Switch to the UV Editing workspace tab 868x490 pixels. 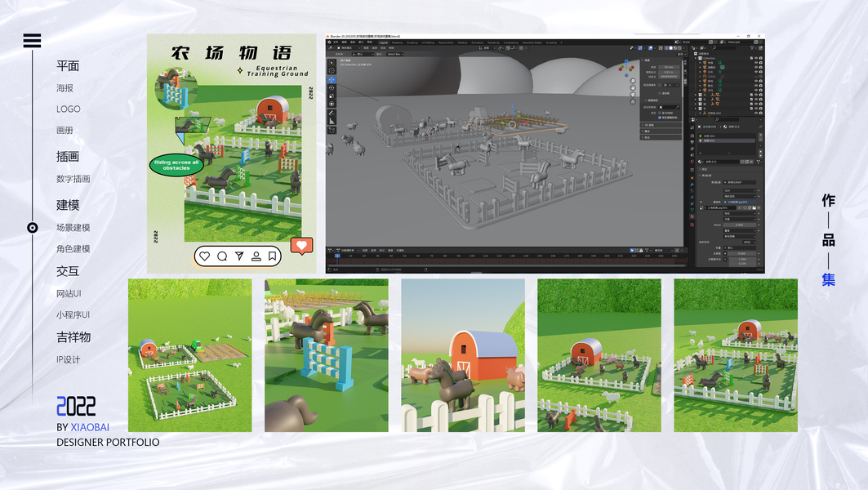pyautogui.click(x=429, y=42)
